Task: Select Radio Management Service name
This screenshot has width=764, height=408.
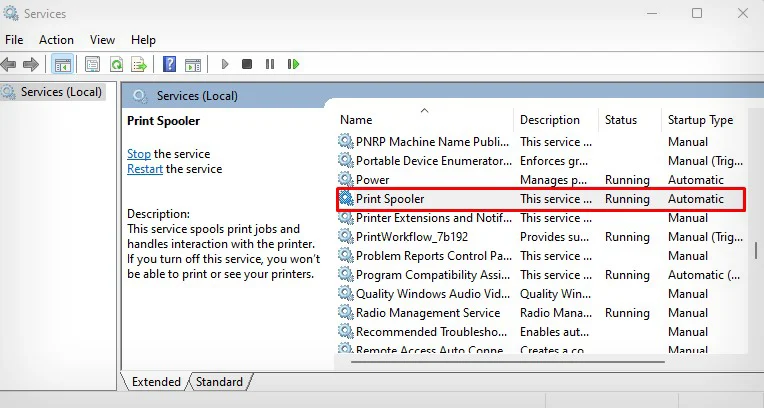Action: 428,313
